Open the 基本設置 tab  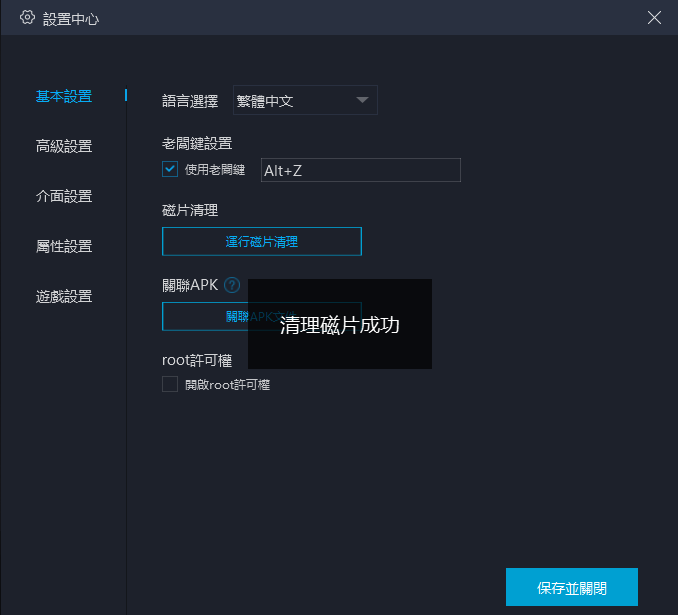click(x=64, y=96)
